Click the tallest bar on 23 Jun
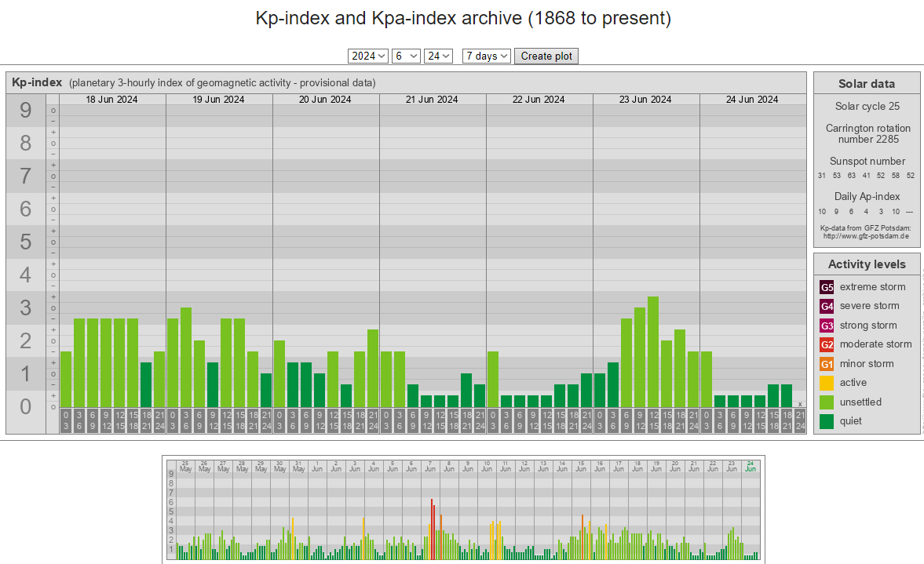924x564 pixels. point(653,351)
